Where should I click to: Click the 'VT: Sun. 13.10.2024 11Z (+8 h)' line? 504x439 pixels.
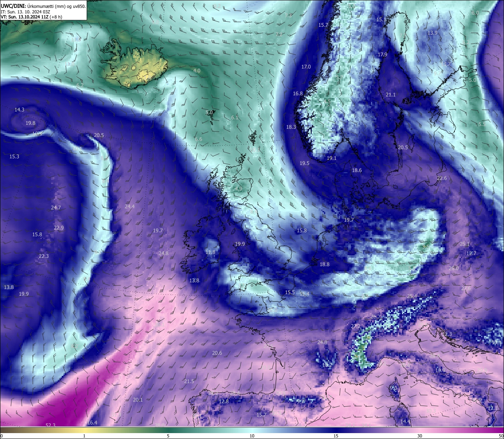tap(31, 17)
